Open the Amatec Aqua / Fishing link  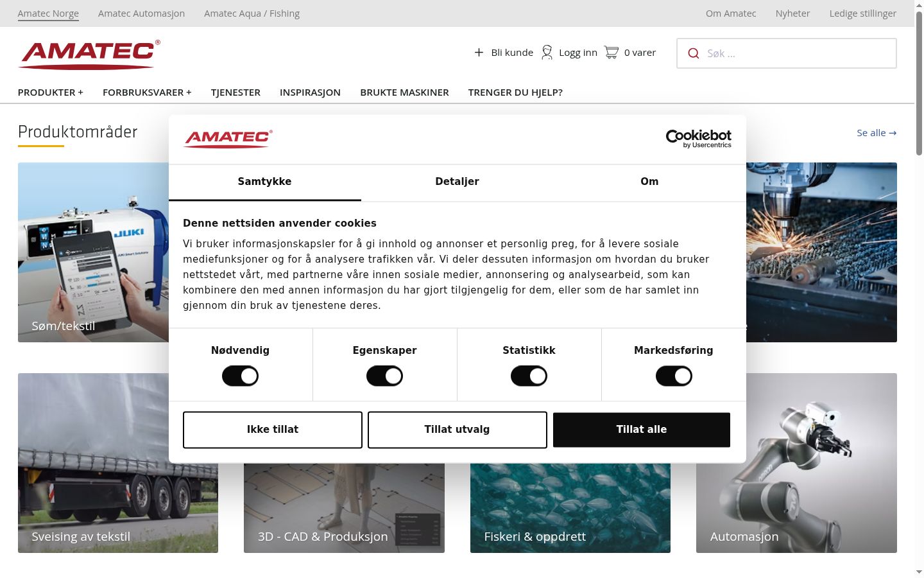pos(252,13)
